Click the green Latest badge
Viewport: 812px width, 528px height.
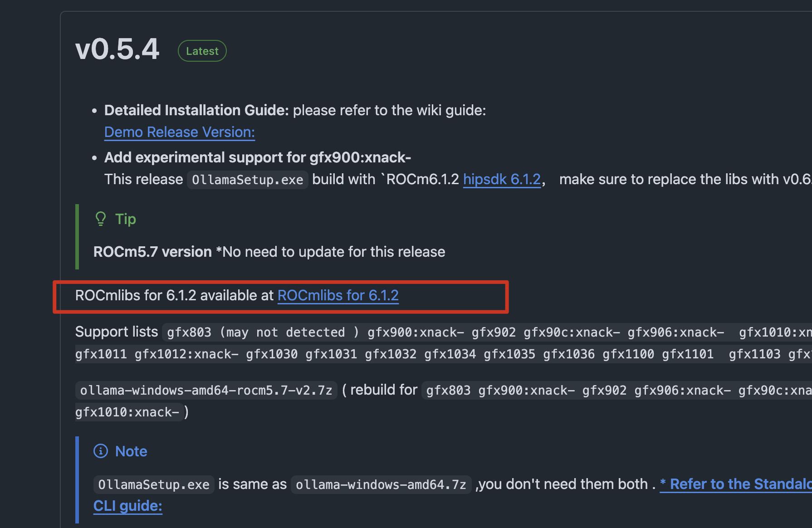[202, 51]
